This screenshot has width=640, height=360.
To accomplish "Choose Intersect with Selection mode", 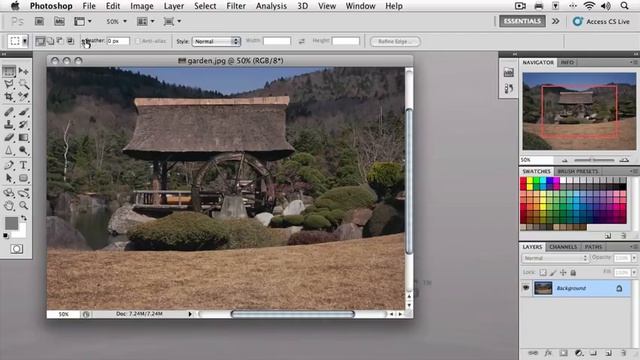I will pyautogui.click(x=70, y=41).
